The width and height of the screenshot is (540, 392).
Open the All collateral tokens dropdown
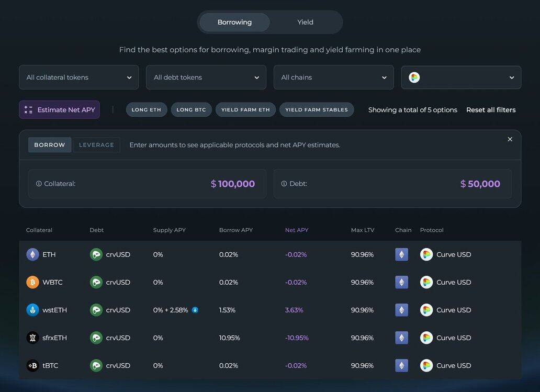79,77
